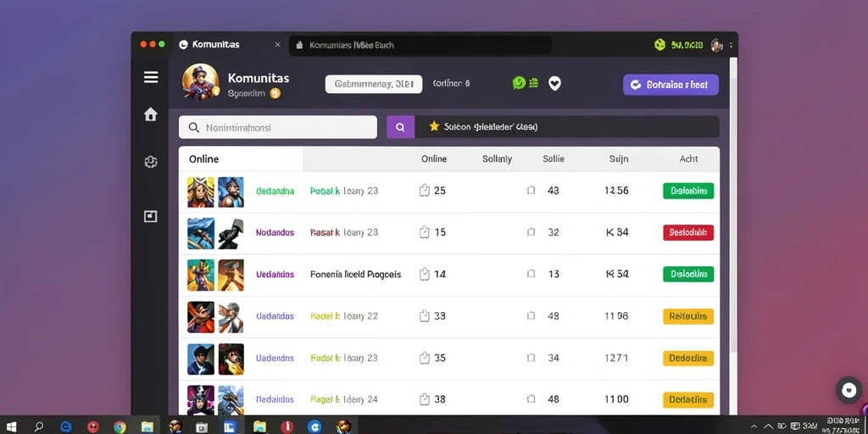Image resolution: width=868 pixels, height=434 pixels.
Task: Click the like icon next to 33
Action: (425, 315)
